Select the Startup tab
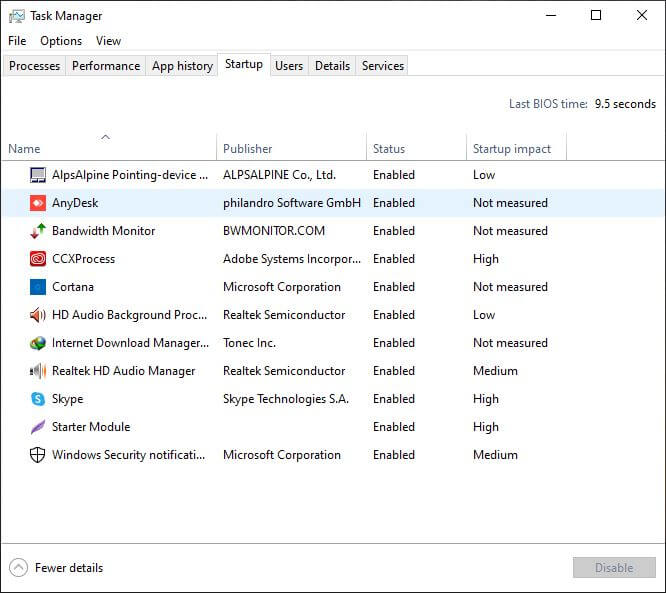Viewport: 666px width, 593px height. [244, 65]
